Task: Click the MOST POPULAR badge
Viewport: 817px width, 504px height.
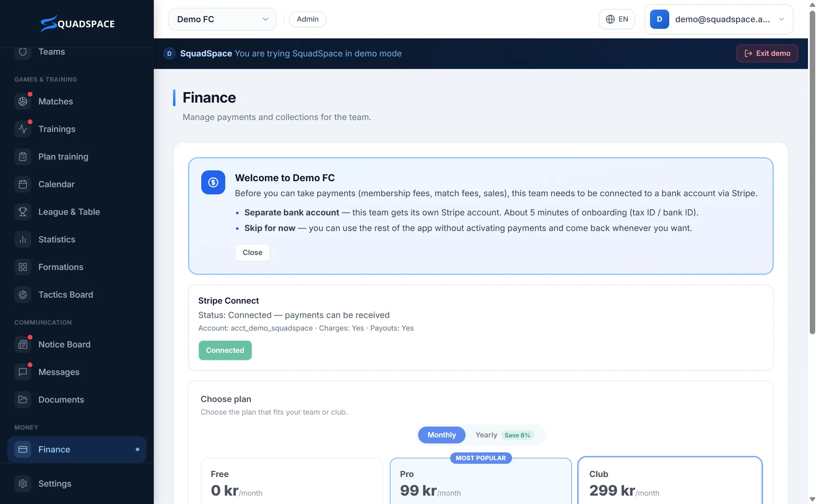Action: [x=481, y=458]
